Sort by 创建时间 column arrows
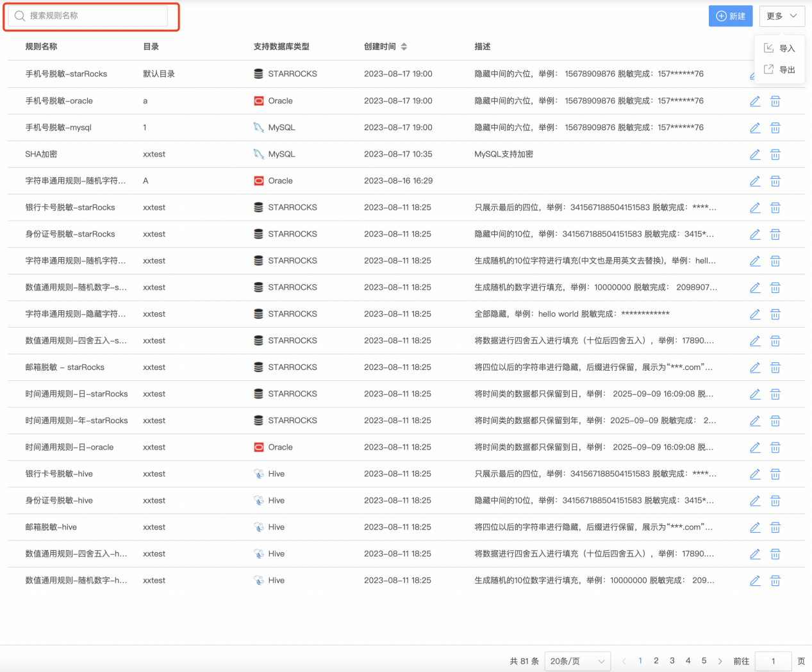 pos(404,47)
